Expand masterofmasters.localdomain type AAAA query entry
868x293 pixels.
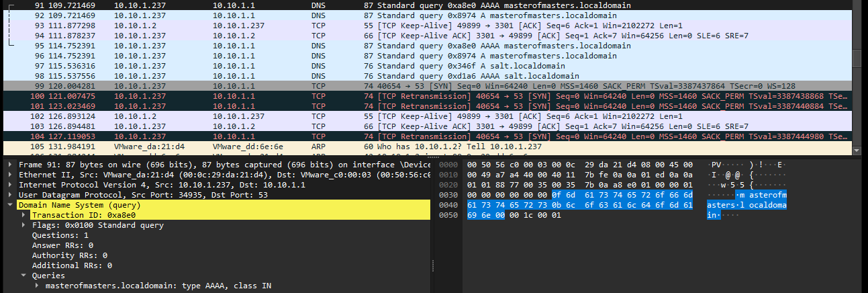pos(37,286)
